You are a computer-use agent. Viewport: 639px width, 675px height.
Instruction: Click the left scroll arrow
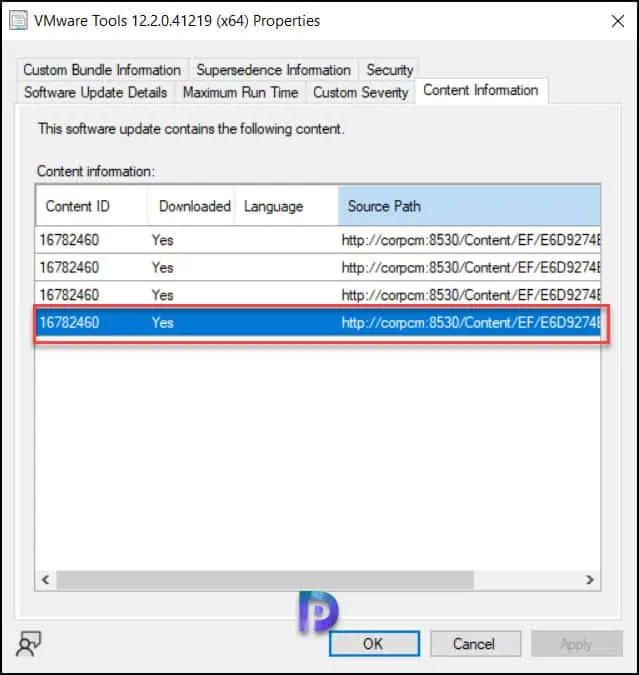point(46,580)
